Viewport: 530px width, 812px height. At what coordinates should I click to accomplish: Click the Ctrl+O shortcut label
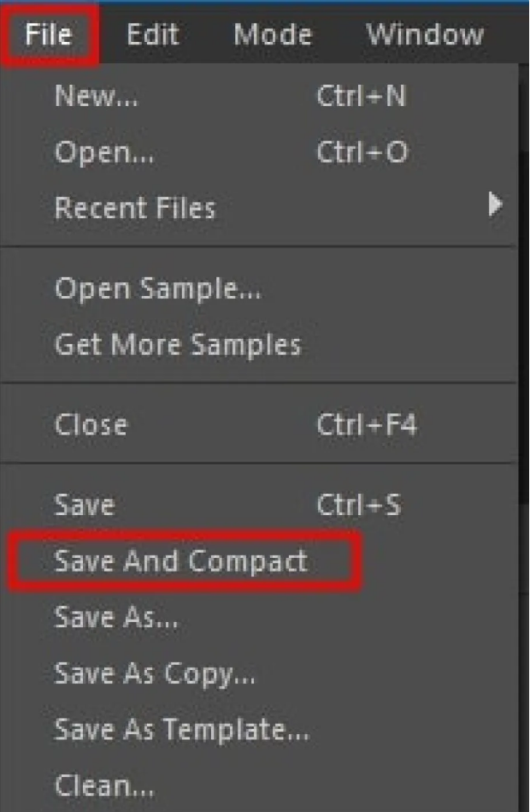pyautogui.click(x=362, y=152)
